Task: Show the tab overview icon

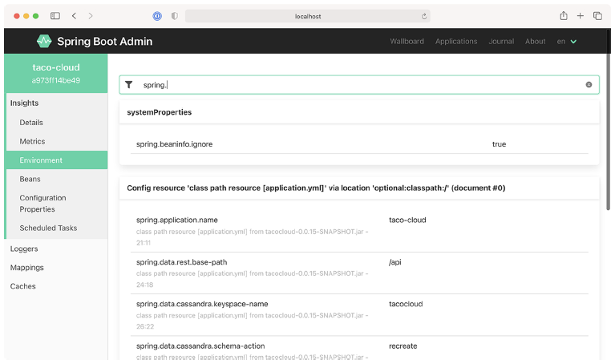Action: [x=597, y=16]
